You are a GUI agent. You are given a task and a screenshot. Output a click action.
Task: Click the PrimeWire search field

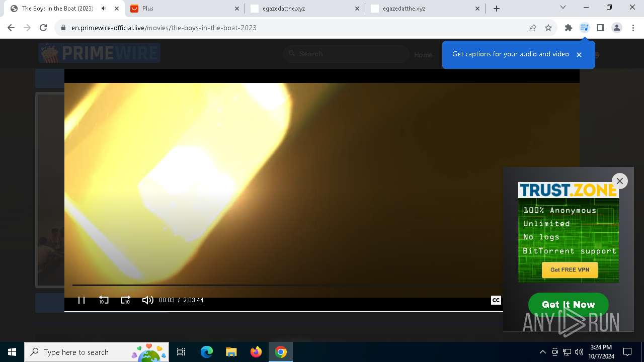(346, 54)
